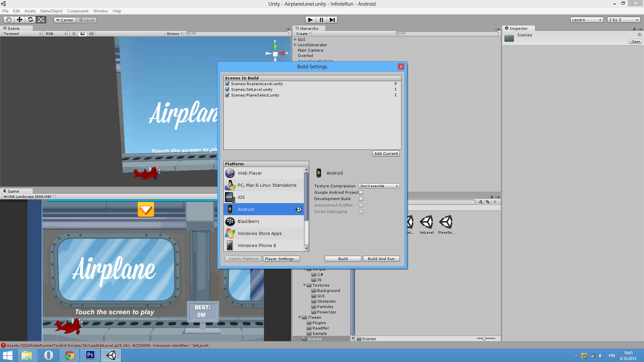The image size is (644, 362).
Task: Select BlackBerry platform
Action: (264, 221)
